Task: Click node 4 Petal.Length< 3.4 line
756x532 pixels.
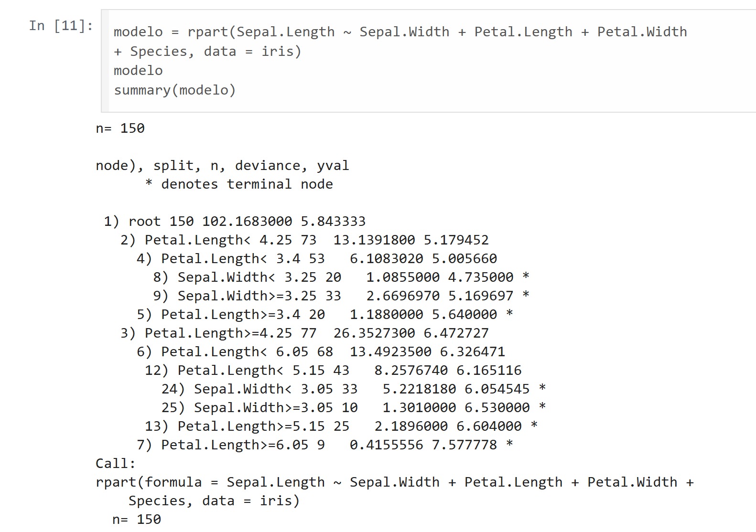Action: [316, 259]
